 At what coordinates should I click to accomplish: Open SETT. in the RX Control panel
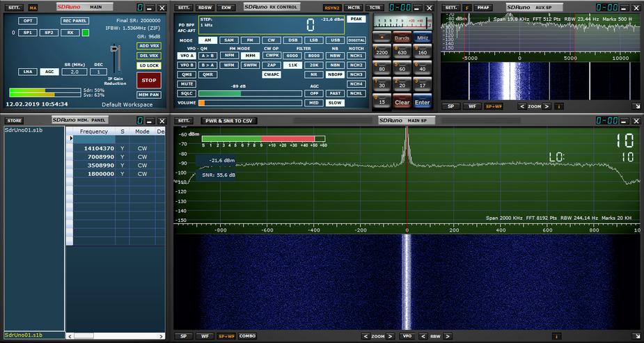pos(184,8)
